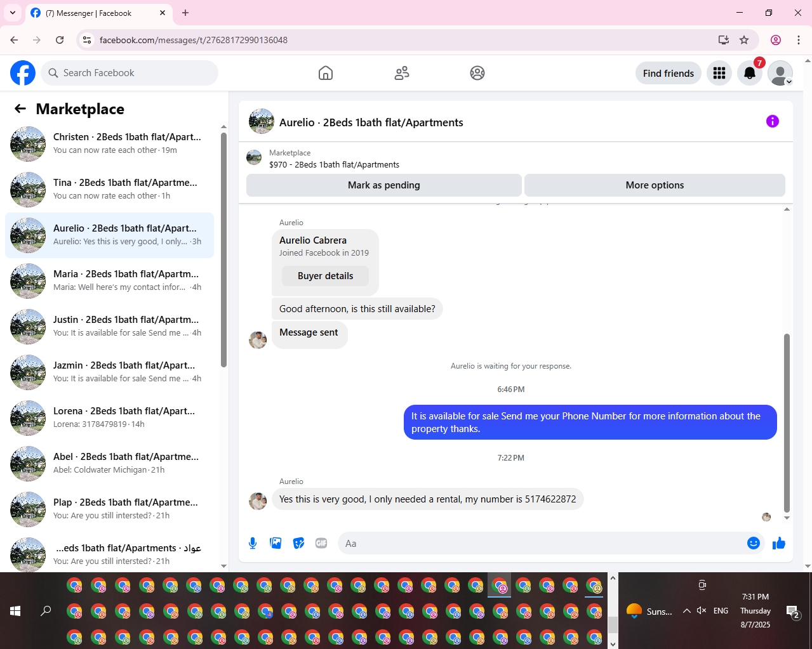Click the header listing avatar for Aurelio
The width and height of the screenshot is (812, 649).
[262, 121]
